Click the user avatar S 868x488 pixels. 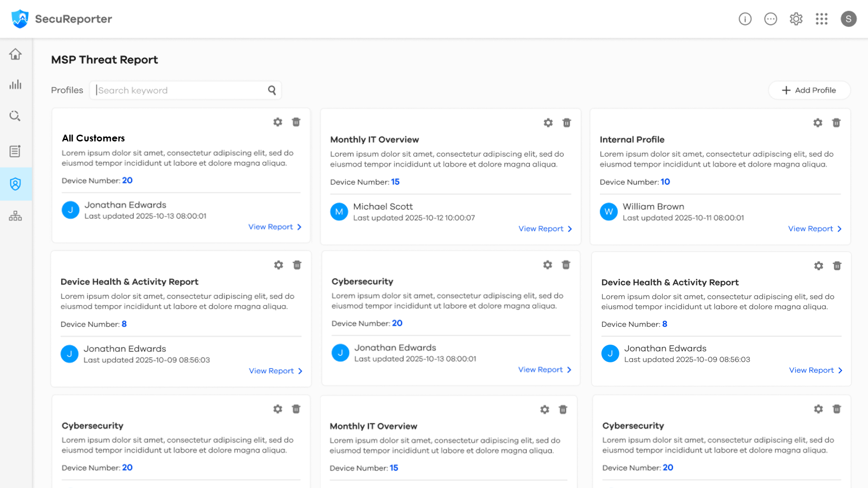click(848, 19)
